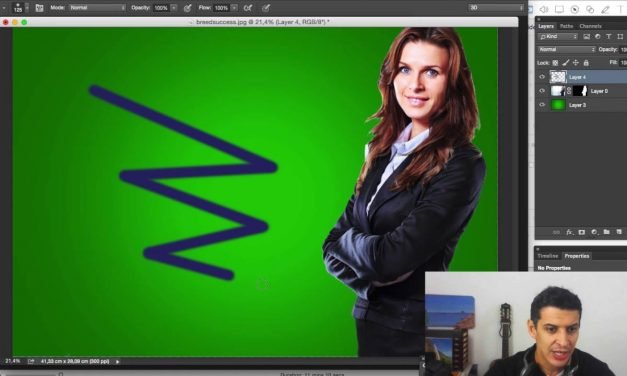Create new fill or adjustment layer
Screen dimensions: 627x376
click(x=594, y=232)
